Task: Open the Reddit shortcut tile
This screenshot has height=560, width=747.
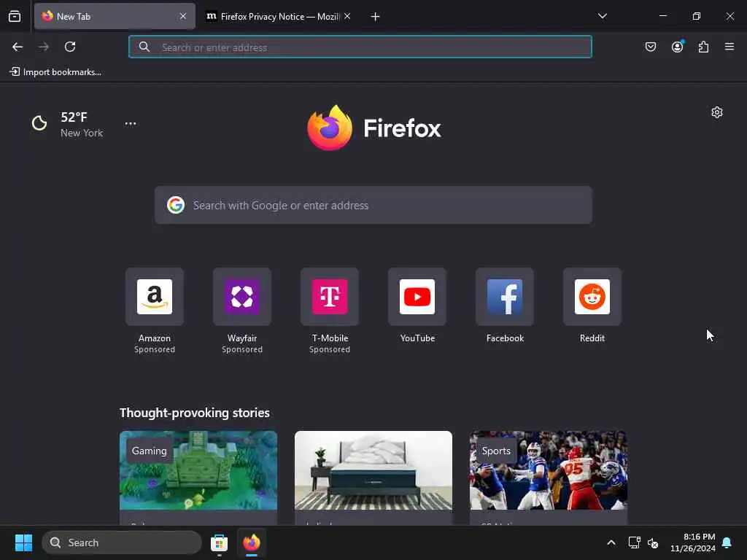Action: (x=592, y=306)
